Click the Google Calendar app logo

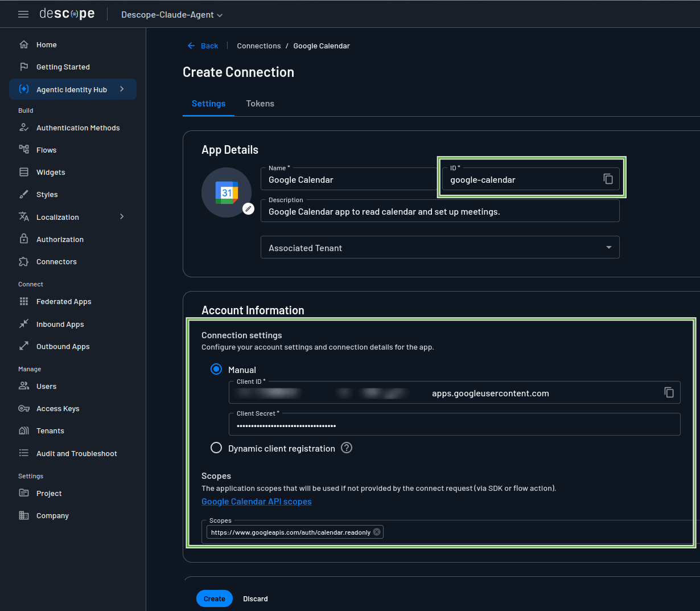pos(227,192)
